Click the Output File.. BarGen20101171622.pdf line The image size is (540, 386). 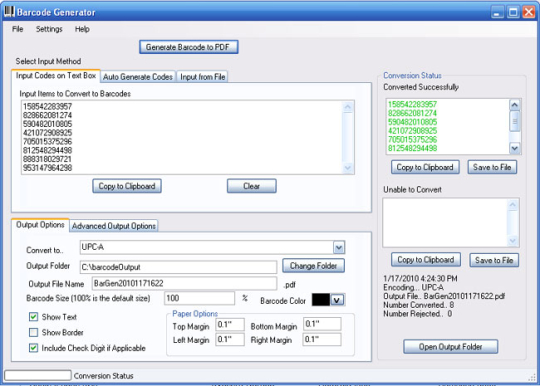pos(444,296)
